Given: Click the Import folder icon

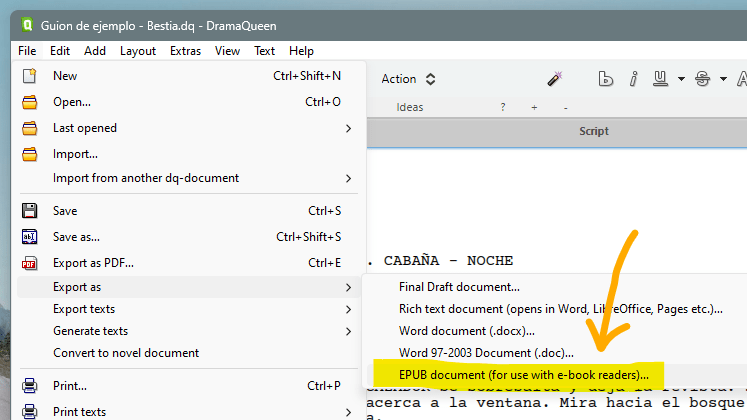Looking at the screenshot, I should [x=30, y=154].
